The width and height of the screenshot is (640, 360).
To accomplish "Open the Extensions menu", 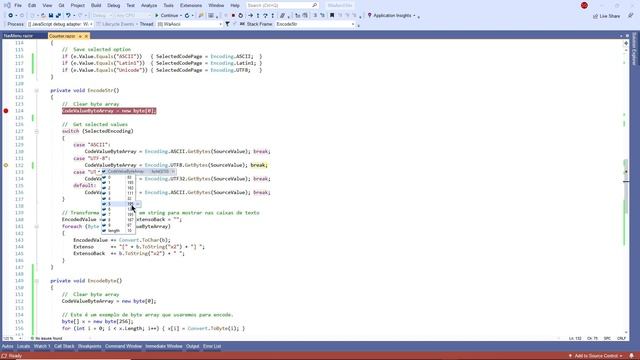I will coord(191,5).
